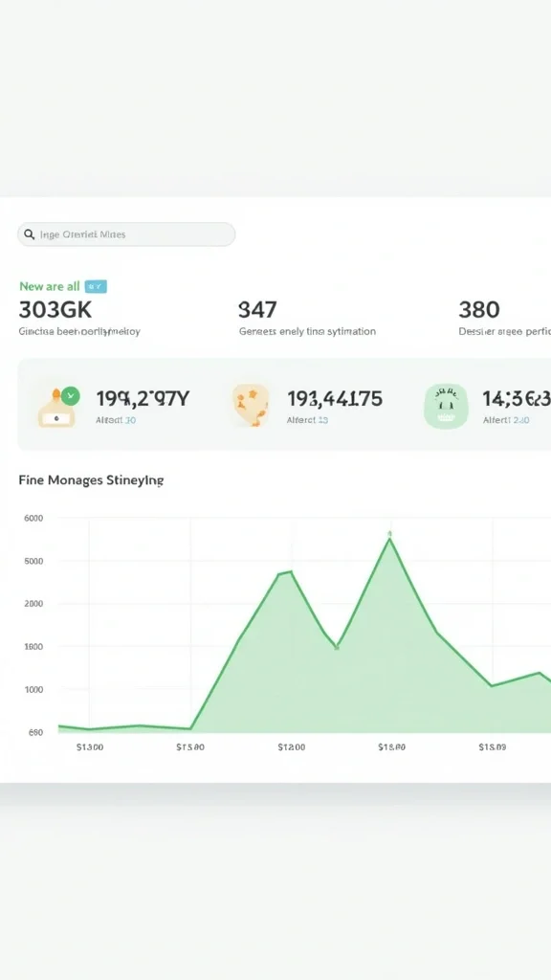Click the 380 metric value
The width and height of the screenshot is (551, 980).
pyautogui.click(x=479, y=309)
